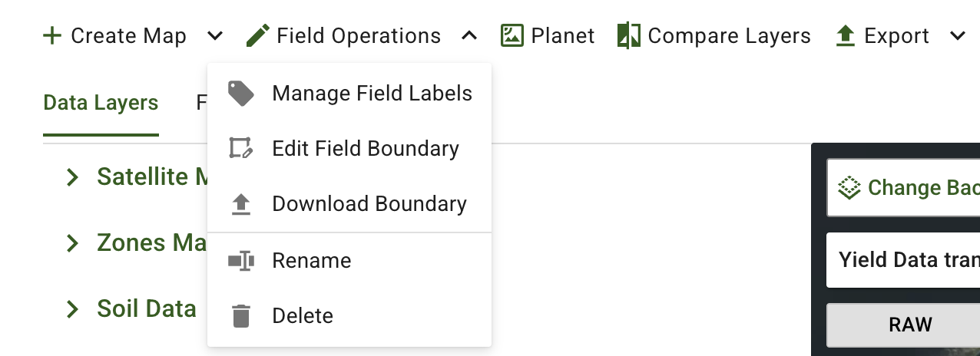
Task: Switch to the Data Layers tab
Action: pos(101,103)
